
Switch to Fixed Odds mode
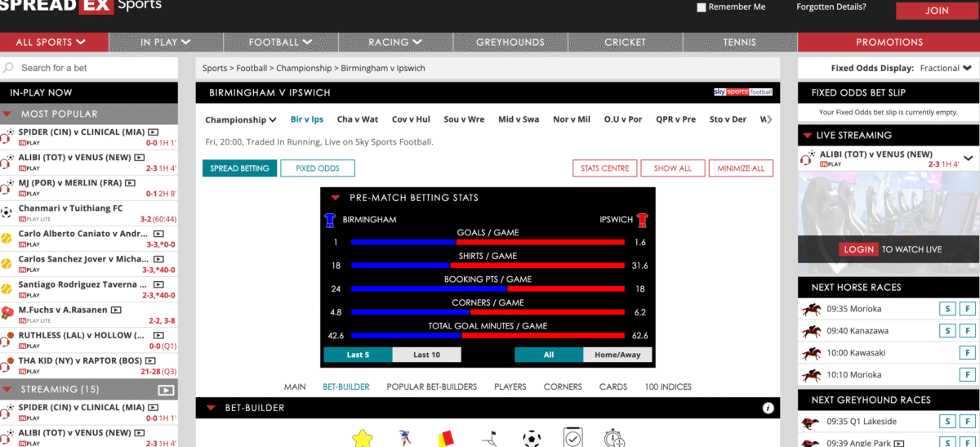pyautogui.click(x=317, y=168)
